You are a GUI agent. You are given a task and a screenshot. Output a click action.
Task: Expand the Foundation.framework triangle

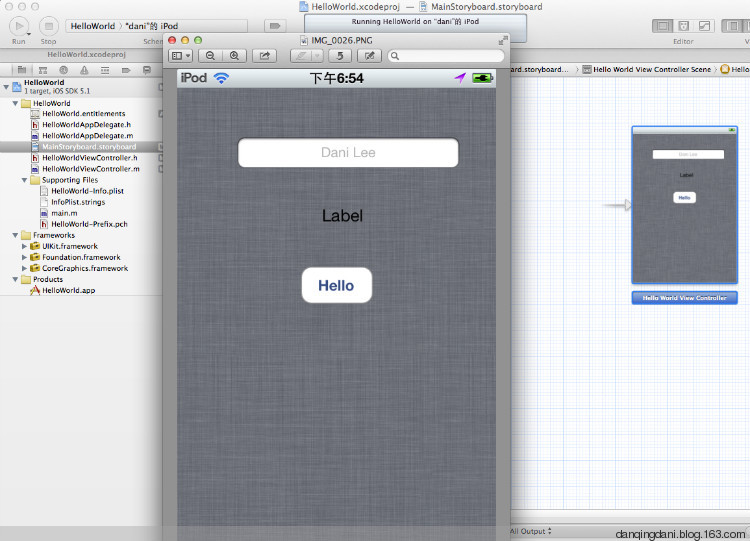(x=24, y=257)
